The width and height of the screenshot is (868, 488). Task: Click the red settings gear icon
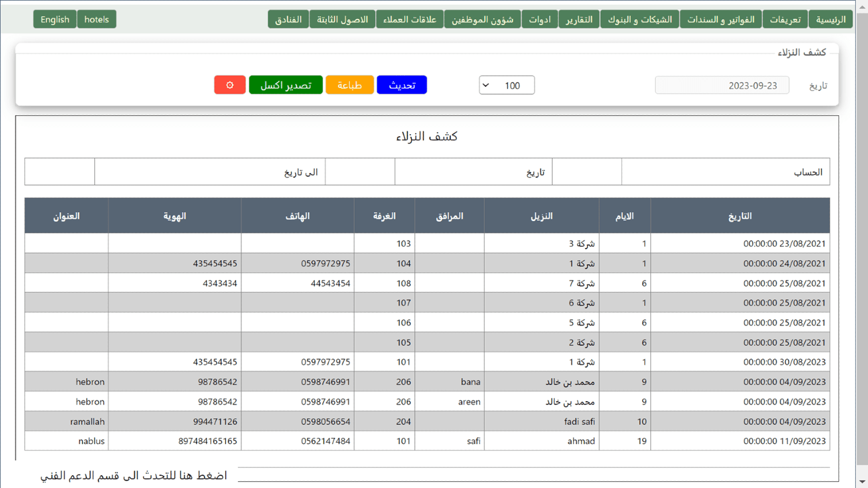230,85
